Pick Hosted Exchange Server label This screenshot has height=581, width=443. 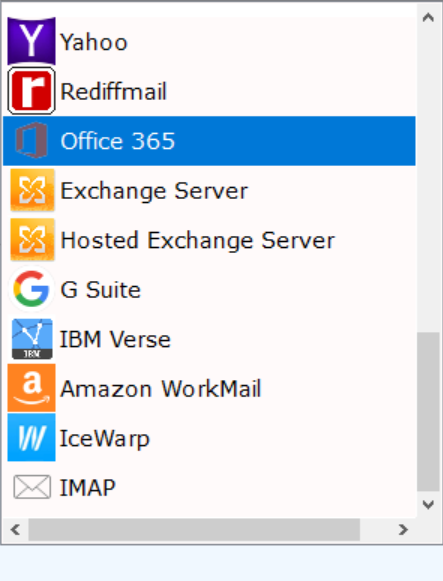[197, 240]
